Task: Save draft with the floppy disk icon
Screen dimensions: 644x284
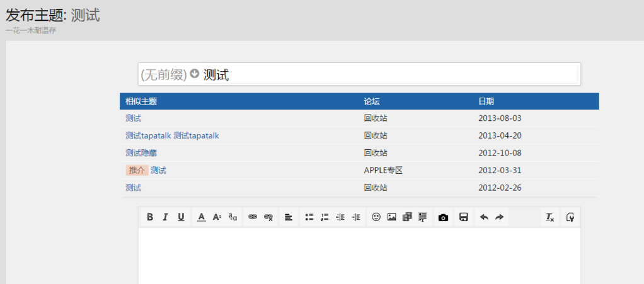Action: pyautogui.click(x=464, y=217)
